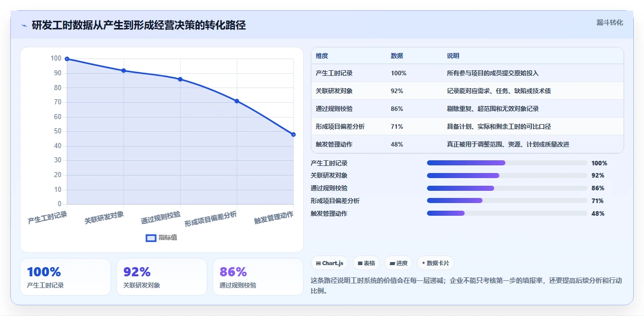
Task: Click the 表格 tag chip
Action: (366, 263)
